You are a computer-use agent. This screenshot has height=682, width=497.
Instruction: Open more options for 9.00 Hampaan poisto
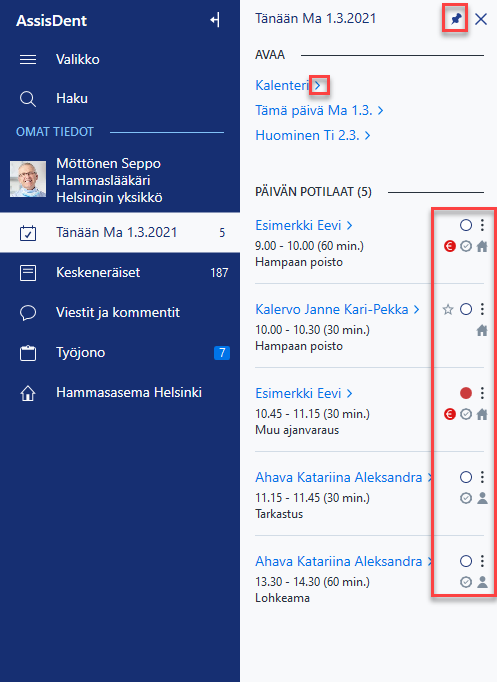click(482, 225)
